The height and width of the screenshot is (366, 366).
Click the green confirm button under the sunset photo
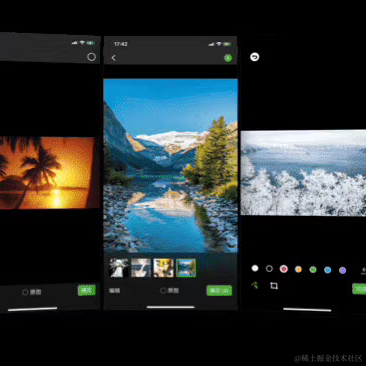(87, 290)
